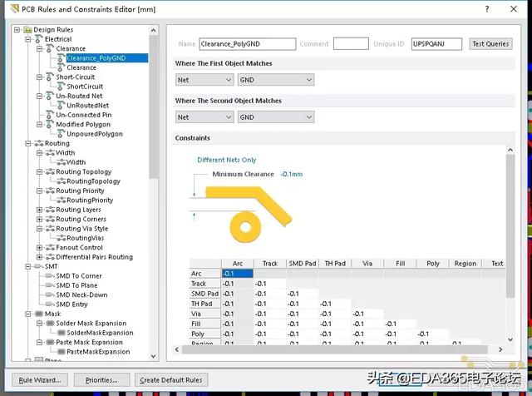The width and height of the screenshot is (532, 396).
Task: Click the Comment input field
Action: (x=351, y=44)
